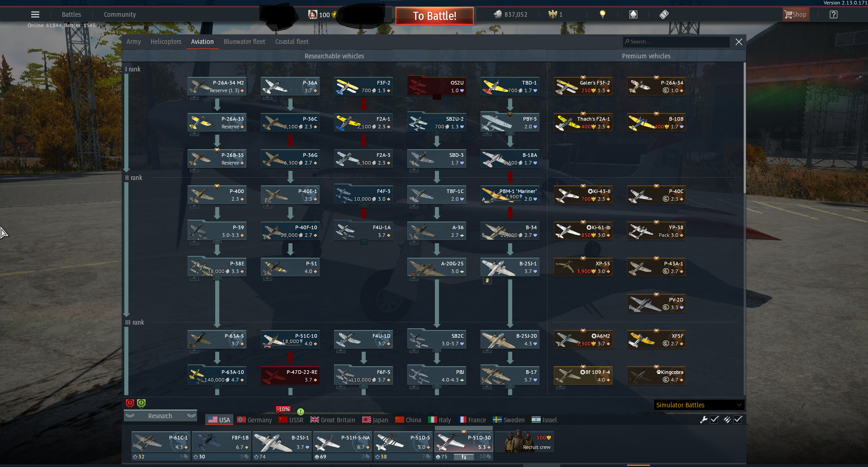Switch to the Helicopters tab
The height and width of the screenshot is (467, 868).
click(x=166, y=42)
